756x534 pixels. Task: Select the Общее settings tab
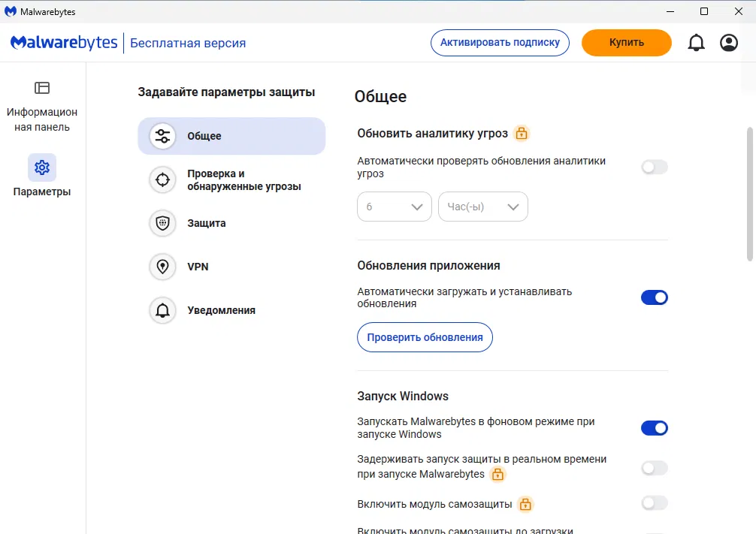[x=231, y=136]
